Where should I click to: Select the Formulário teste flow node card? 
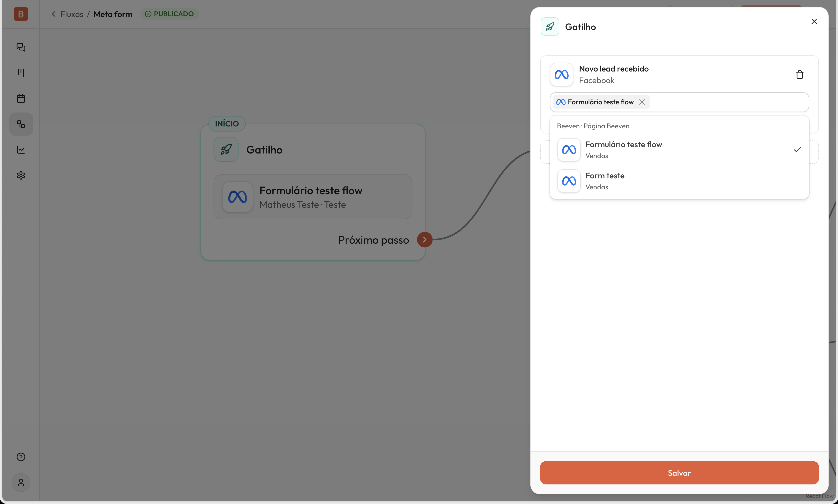click(x=313, y=197)
